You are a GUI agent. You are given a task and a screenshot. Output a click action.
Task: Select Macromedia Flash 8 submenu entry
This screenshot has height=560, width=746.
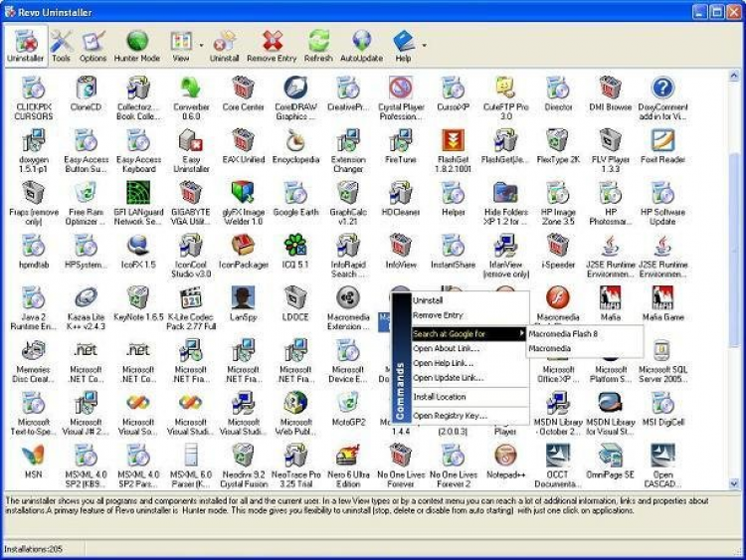[585, 333]
